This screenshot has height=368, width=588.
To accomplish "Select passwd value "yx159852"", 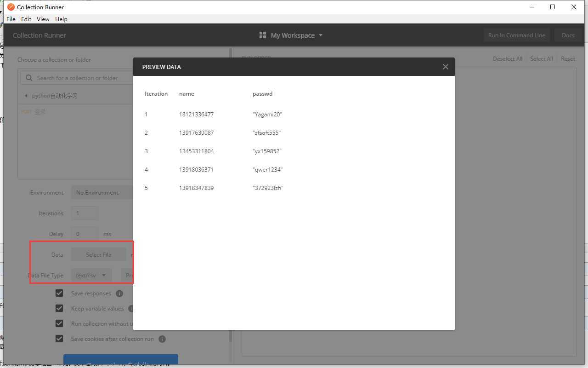I will (267, 151).
